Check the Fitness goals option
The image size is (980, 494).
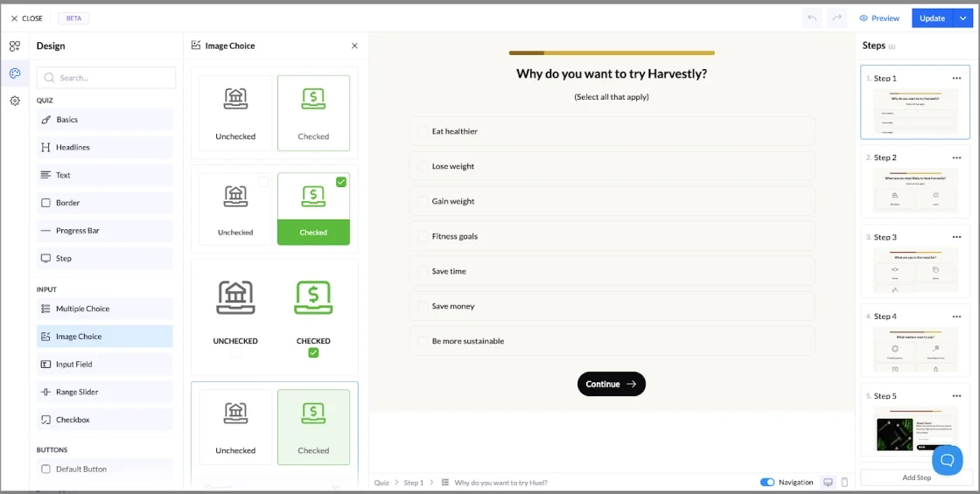pyautogui.click(x=612, y=236)
